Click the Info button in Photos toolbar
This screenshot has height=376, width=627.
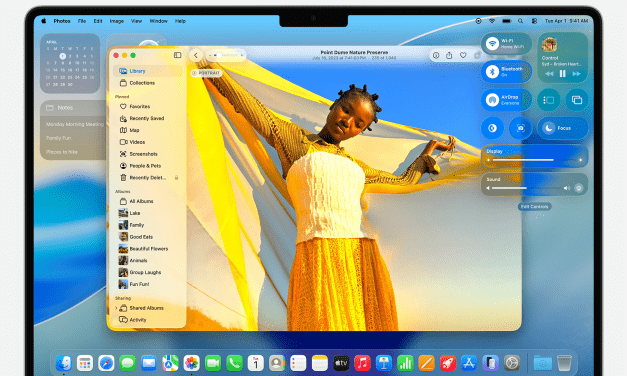coord(436,55)
